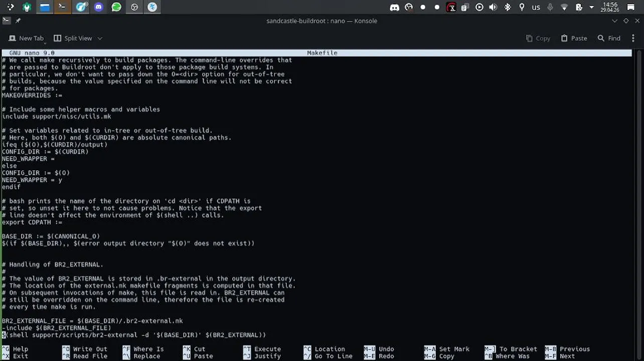Click the 'NEED_WRAPPER = y' line
Image resolution: width=644 pixels, height=361 pixels.
(32, 179)
